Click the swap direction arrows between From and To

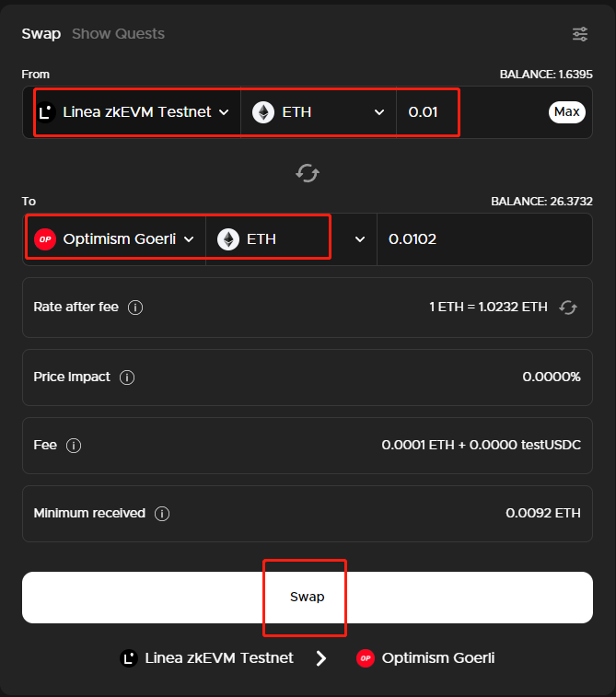click(x=308, y=172)
